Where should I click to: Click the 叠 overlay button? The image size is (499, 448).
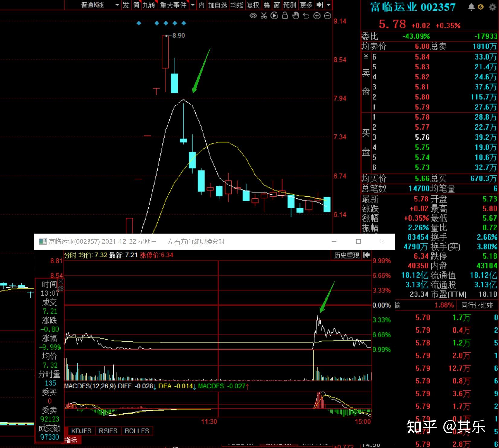(267, 5)
